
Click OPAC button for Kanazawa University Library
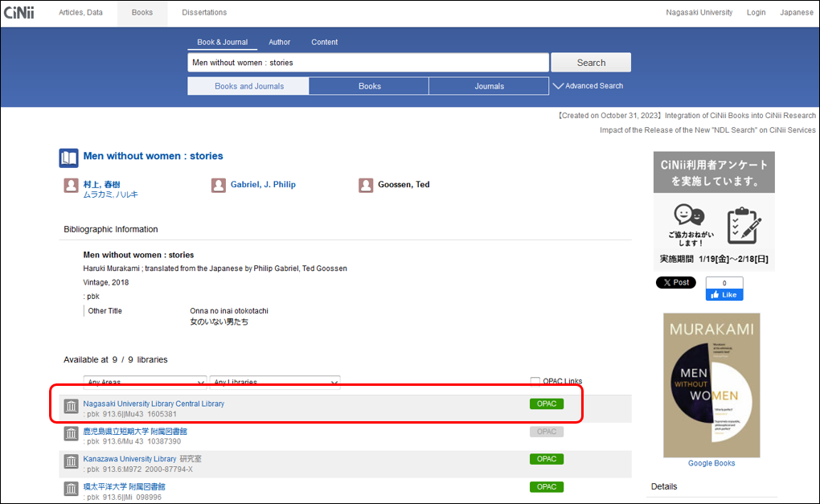coord(547,459)
